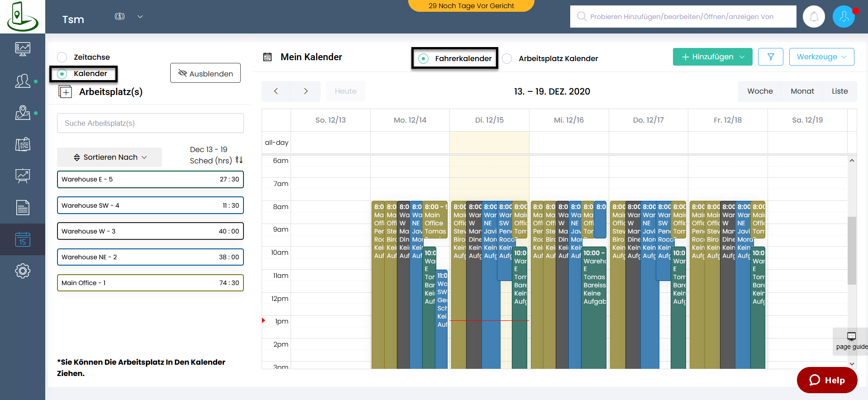Switch to the Liste view

tap(839, 91)
